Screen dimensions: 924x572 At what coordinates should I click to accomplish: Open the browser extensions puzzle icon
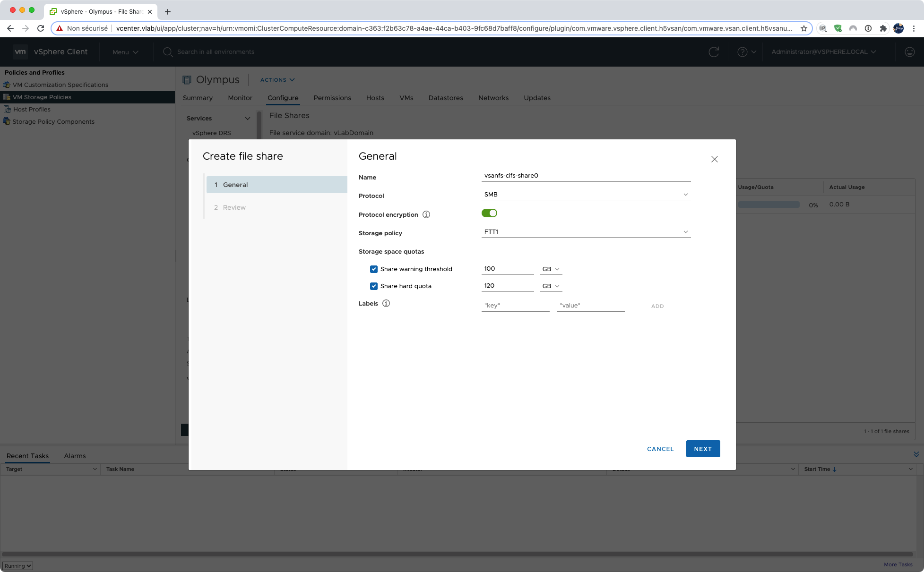pyautogui.click(x=883, y=28)
